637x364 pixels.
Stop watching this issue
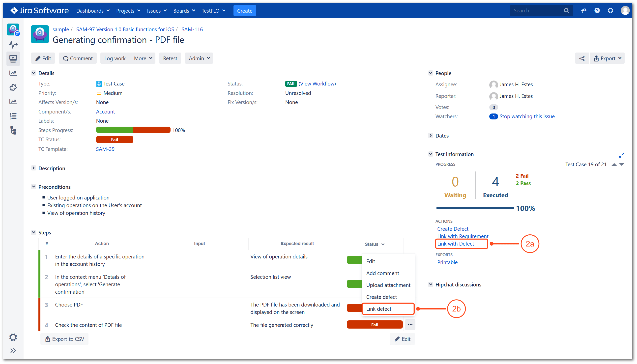pyautogui.click(x=527, y=116)
